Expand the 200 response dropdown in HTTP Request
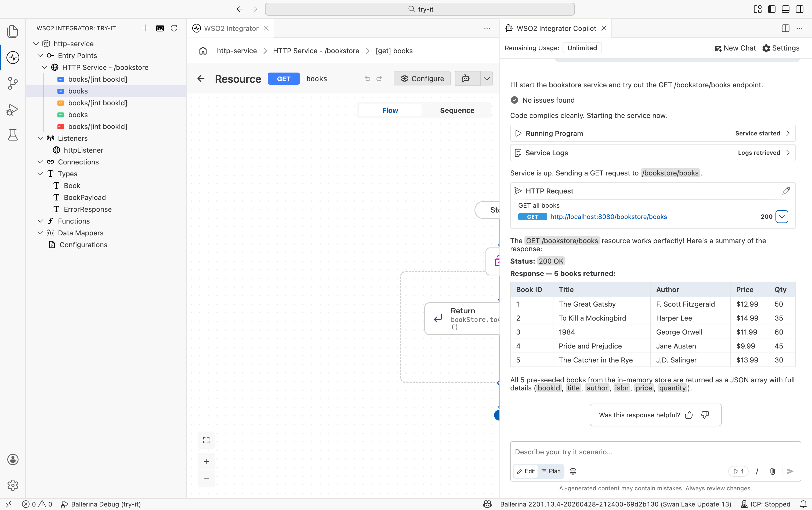 tap(782, 217)
